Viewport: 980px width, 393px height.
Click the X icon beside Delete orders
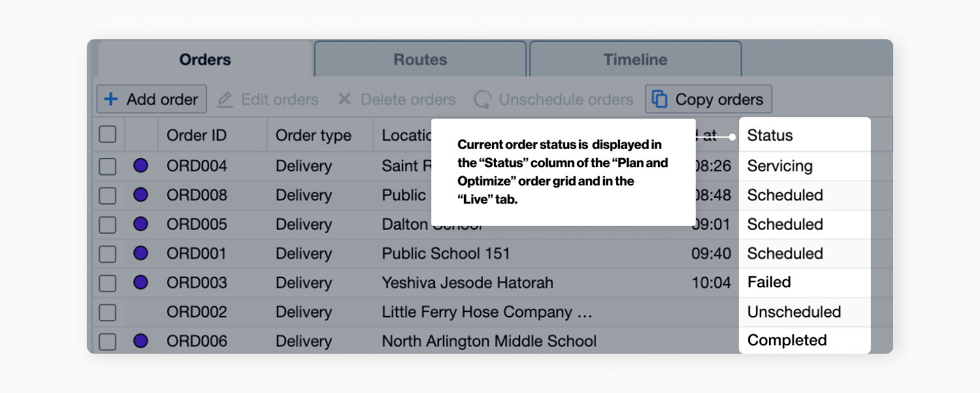344,99
